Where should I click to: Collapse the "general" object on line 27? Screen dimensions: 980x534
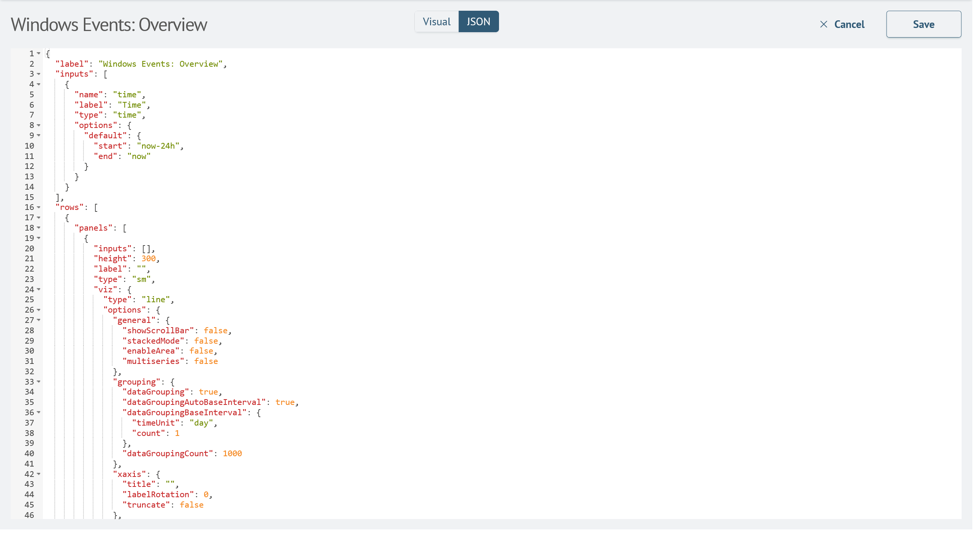(x=39, y=320)
